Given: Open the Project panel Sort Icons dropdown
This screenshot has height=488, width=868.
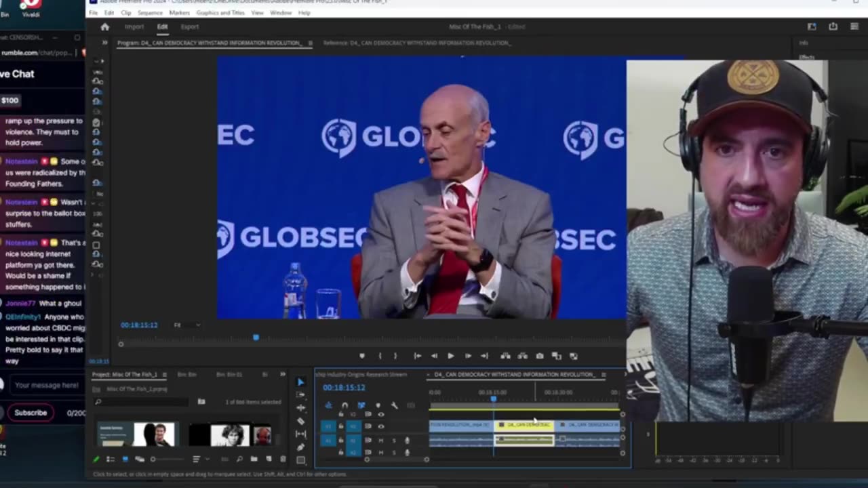Looking at the screenshot, I should click(201, 459).
